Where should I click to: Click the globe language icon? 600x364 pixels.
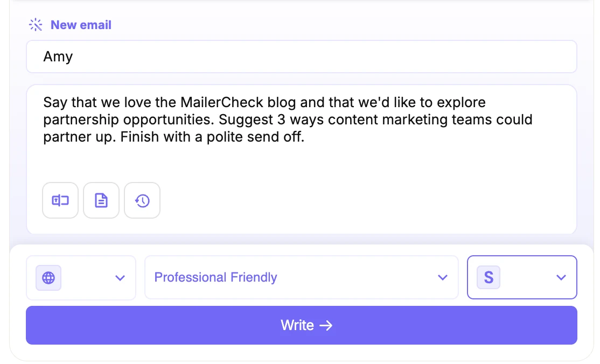click(x=48, y=278)
